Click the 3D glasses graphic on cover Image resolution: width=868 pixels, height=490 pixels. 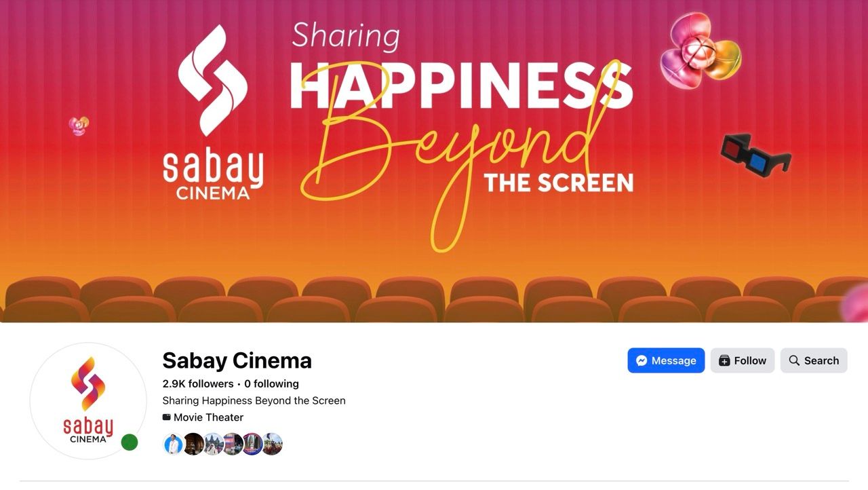(x=755, y=155)
